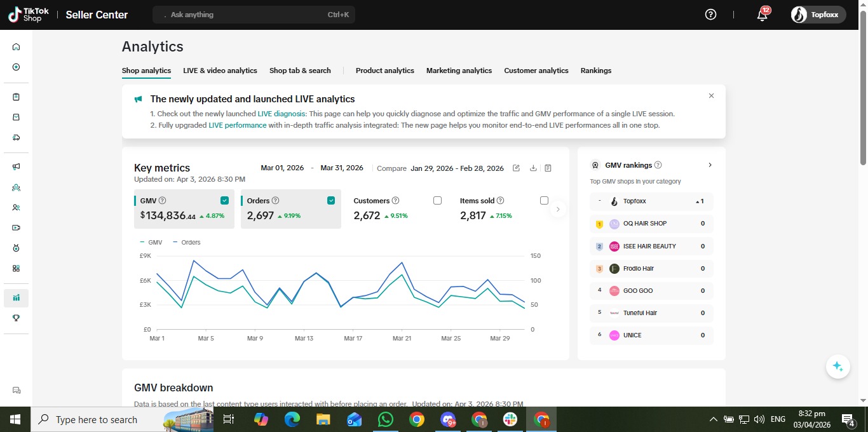Open the LIVE diagnosis link
Screen dimensions: 868x432
281,114
